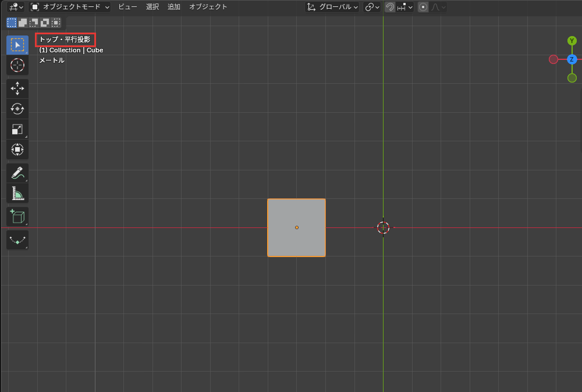Select the Select Box tool
Viewport: 582px width, 392px height.
point(17,45)
